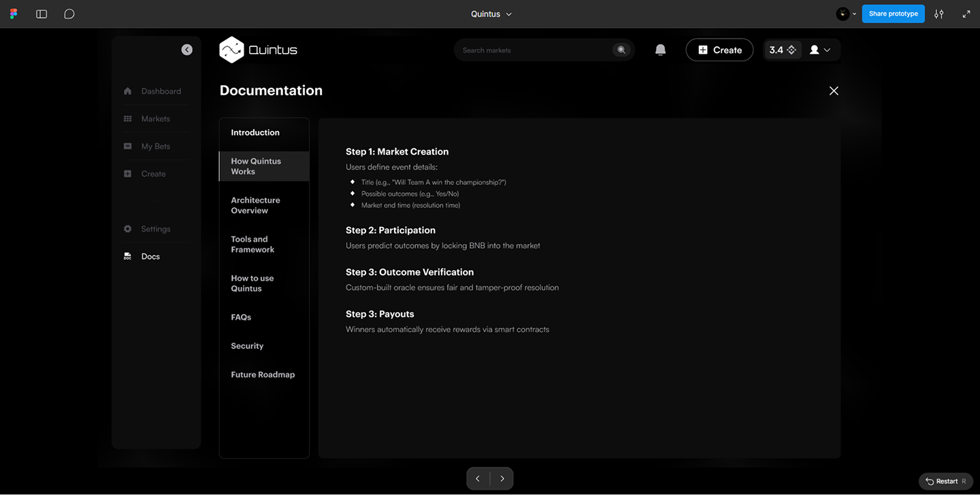980x495 pixels.
Task: Open the comments bubble icon
Action: (x=69, y=14)
